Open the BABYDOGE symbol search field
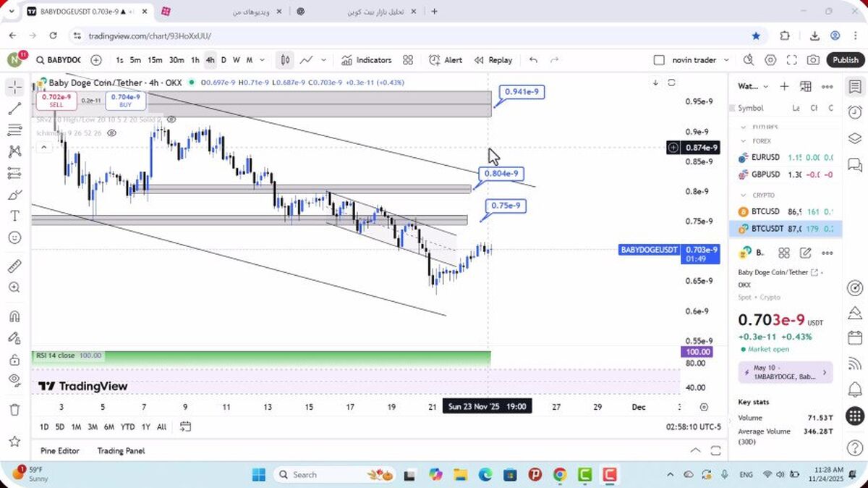This screenshot has width=868, height=488. click(x=59, y=60)
